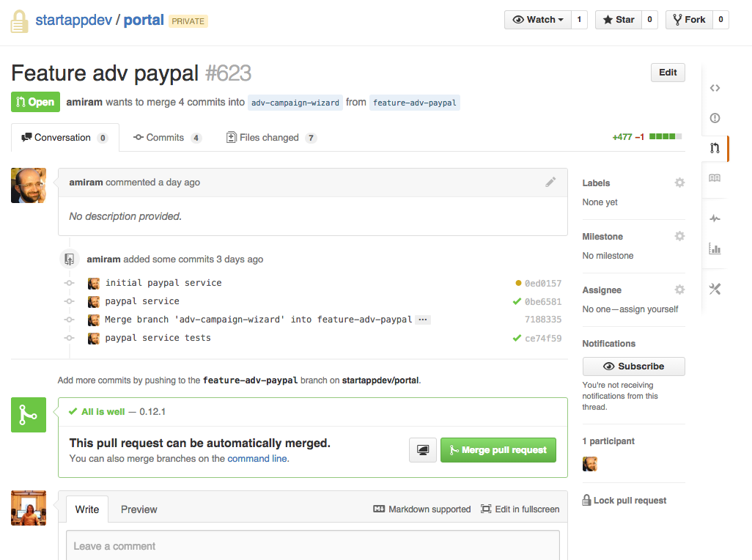The height and width of the screenshot is (560, 752).
Task: Switch to the Commits tab
Action: 167,138
